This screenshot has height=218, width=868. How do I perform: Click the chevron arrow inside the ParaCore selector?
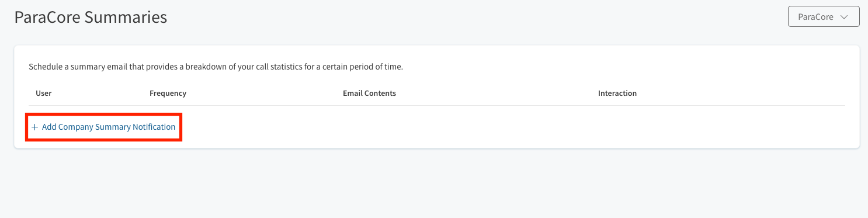(x=843, y=17)
